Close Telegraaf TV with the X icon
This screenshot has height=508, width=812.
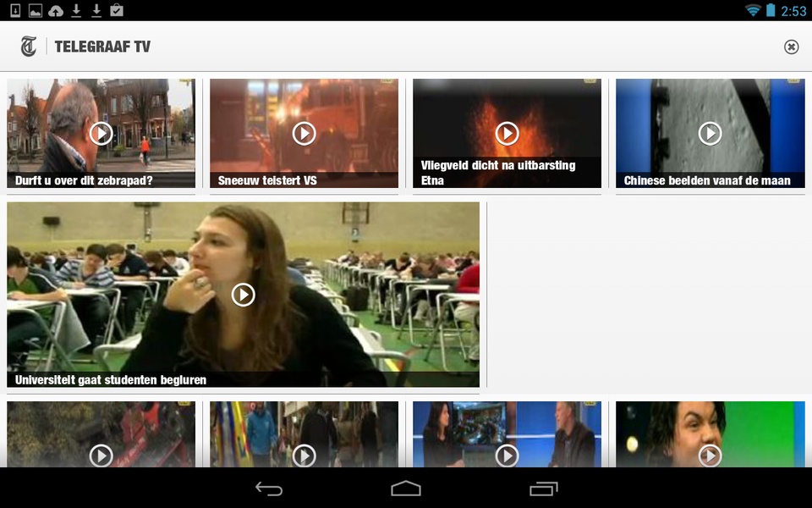click(x=791, y=47)
